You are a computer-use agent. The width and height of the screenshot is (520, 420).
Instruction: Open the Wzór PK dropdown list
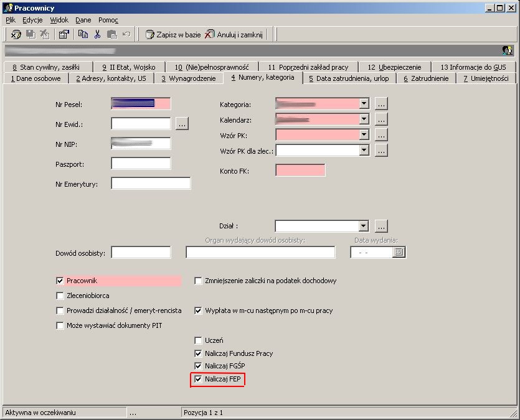364,134
